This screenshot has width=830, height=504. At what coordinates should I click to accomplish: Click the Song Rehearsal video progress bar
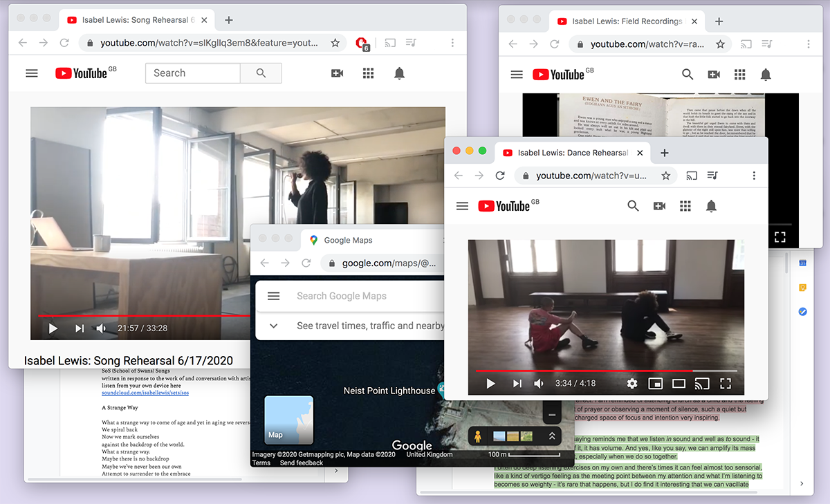tap(143, 316)
